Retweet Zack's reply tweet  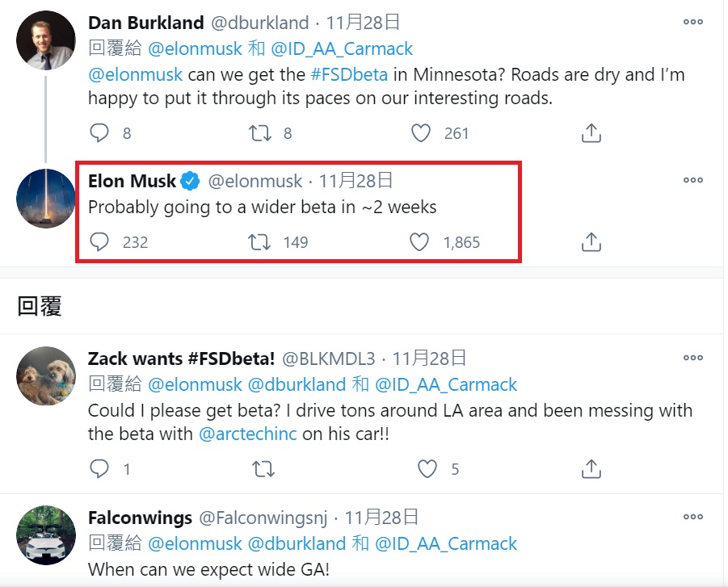click(263, 468)
